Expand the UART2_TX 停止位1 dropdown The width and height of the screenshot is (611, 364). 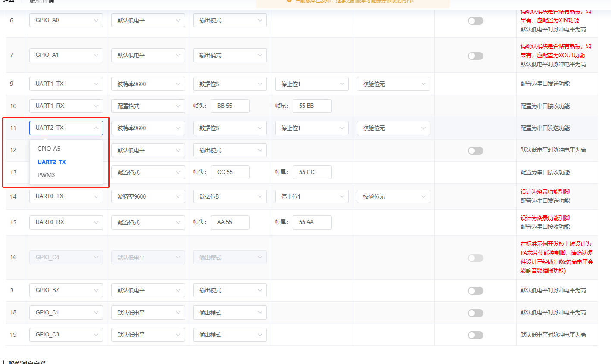point(312,128)
